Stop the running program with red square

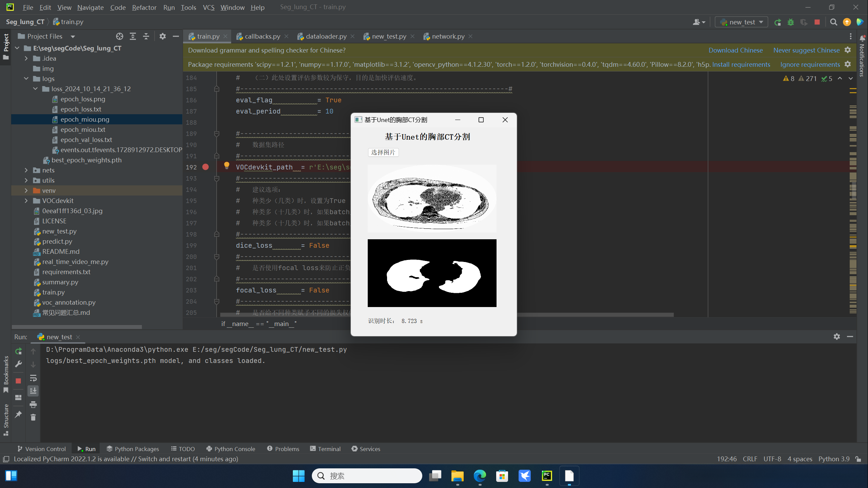817,22
